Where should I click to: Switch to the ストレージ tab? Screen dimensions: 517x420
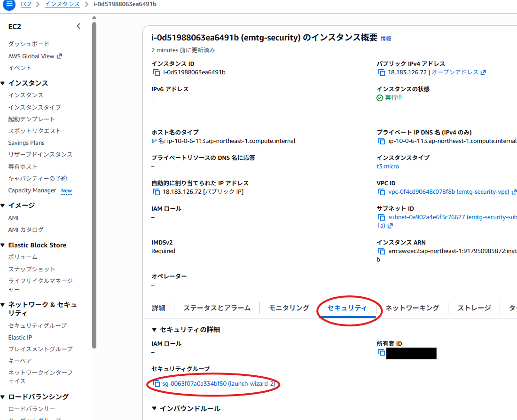pos(474,308)
